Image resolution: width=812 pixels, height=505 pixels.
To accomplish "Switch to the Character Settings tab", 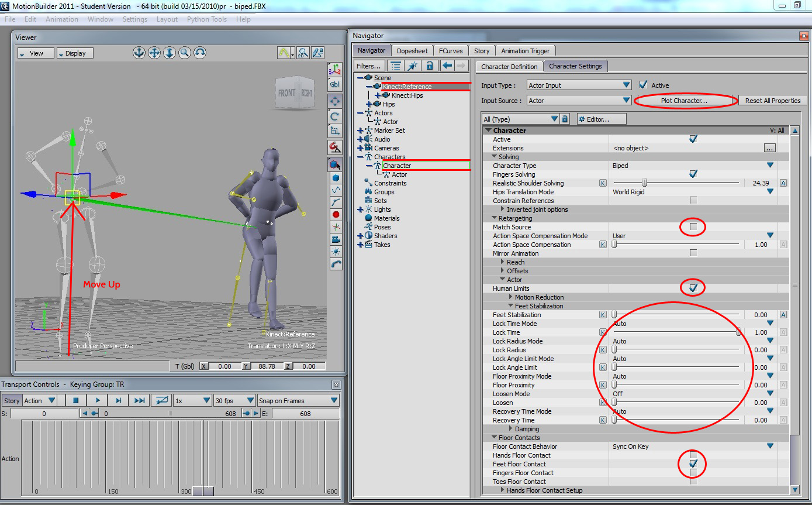I will pos(576,66).
